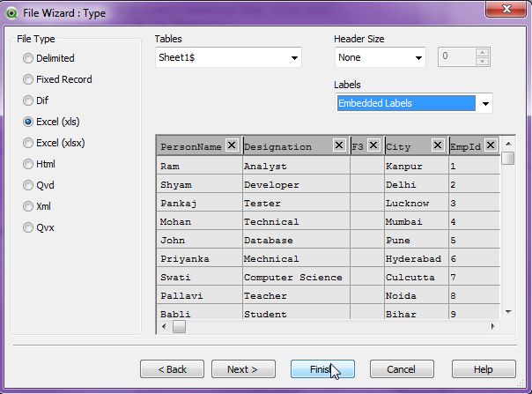This screenshot has height=394, width=532.
Task: Click the cell containing John
Action: (x=200, y=241)
